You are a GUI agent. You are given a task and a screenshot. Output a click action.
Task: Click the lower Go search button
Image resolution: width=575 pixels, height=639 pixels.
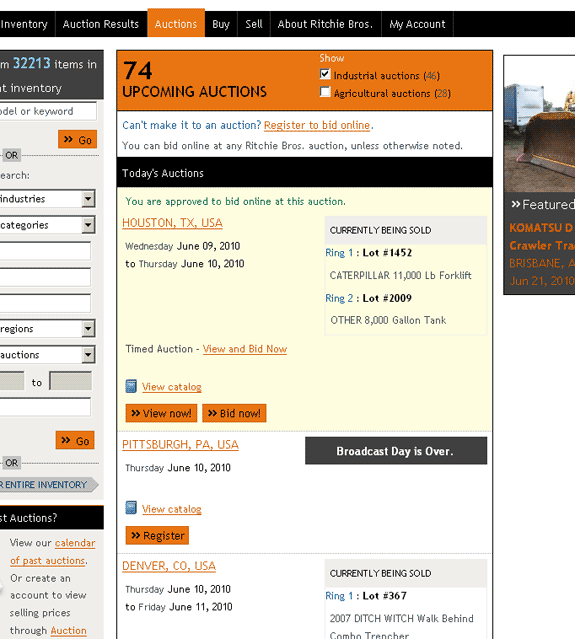pyautogui.click(x=75, y=441)
